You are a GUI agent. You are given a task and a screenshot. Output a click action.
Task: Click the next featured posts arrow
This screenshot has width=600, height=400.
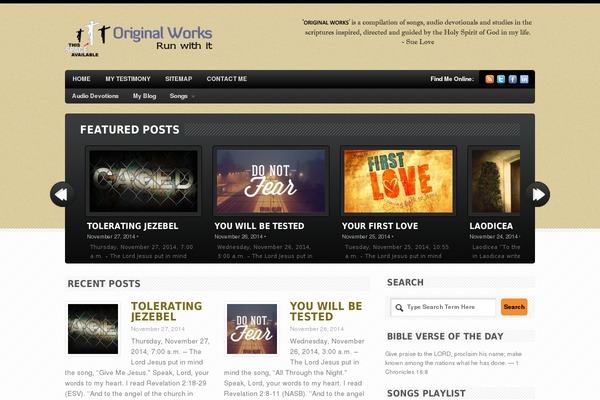point(538,194)
